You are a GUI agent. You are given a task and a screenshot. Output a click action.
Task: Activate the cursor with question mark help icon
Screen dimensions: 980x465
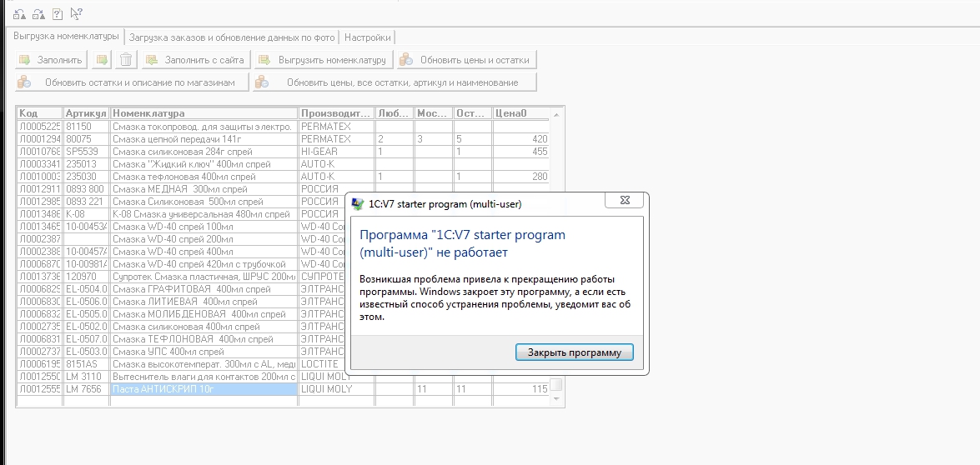tap(76, 13)
